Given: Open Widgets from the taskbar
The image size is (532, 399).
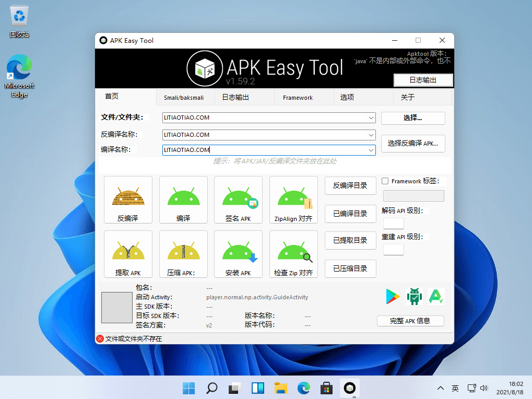Looking at the screenshot, I should tap(257, 388).
